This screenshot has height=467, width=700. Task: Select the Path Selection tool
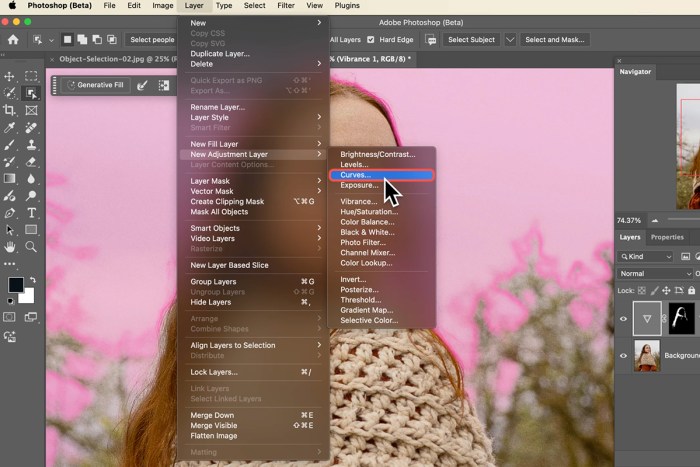9,230
